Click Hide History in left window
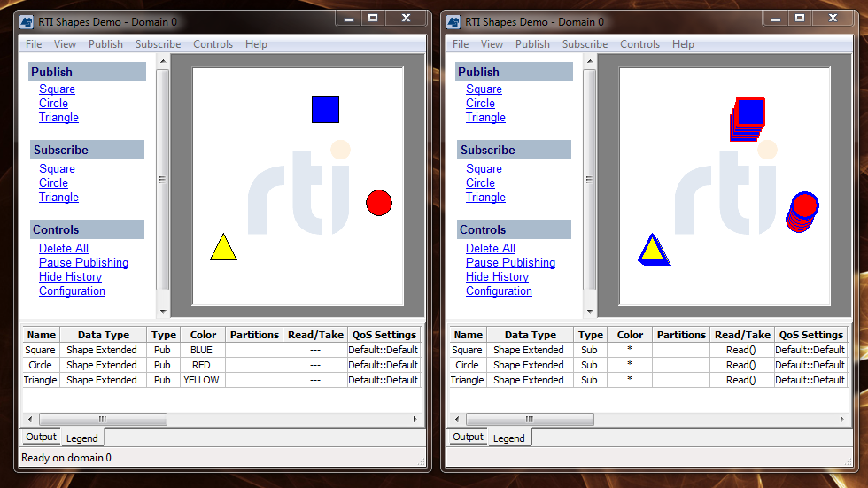 [70, 276]
